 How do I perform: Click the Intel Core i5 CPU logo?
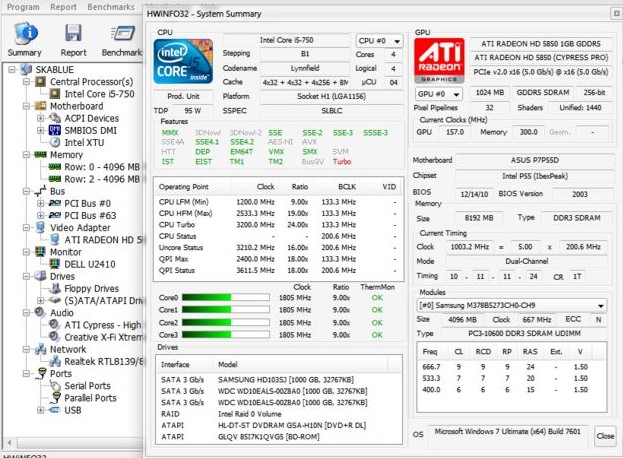pos(183,62)
